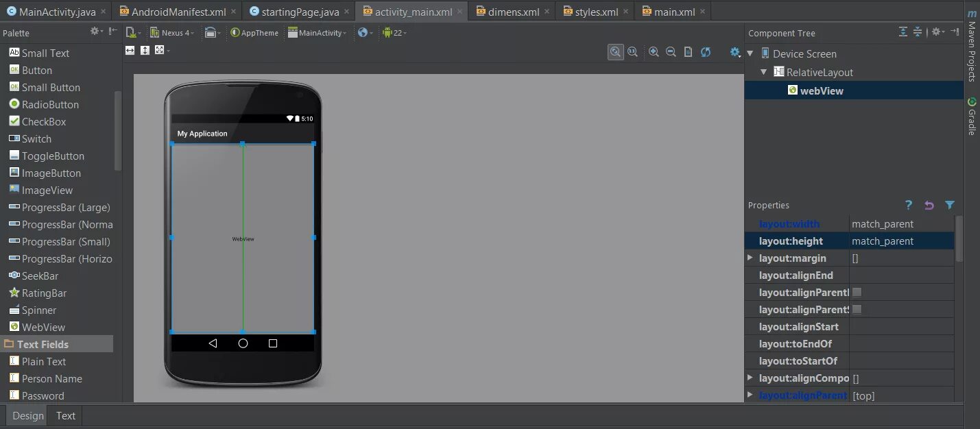Screen dimensions: 980x429
Task: Switch to the Text editor tab
Action: point(66,415)
